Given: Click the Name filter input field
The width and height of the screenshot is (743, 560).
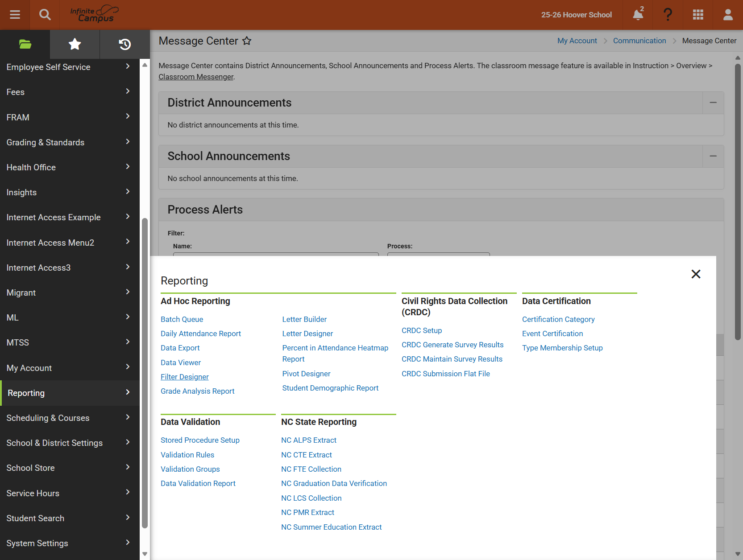Looking at the screenshot, I should 276,255.
